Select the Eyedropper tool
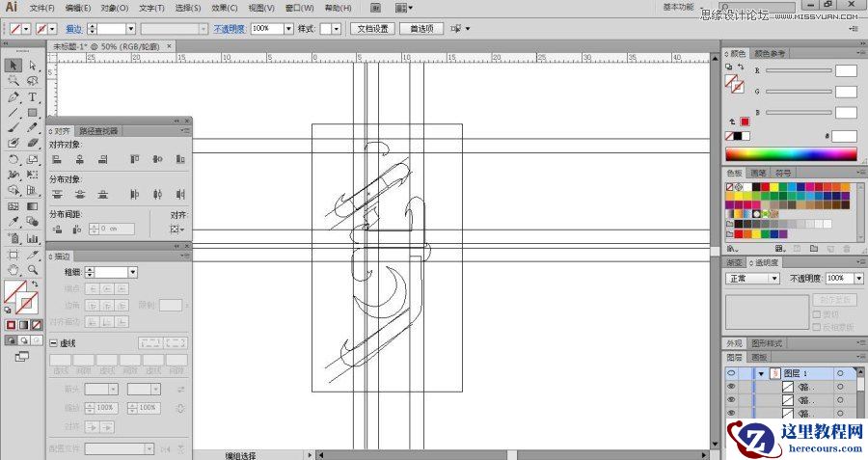This screenshot has height=460, width=868. click(x=14, y=222)
